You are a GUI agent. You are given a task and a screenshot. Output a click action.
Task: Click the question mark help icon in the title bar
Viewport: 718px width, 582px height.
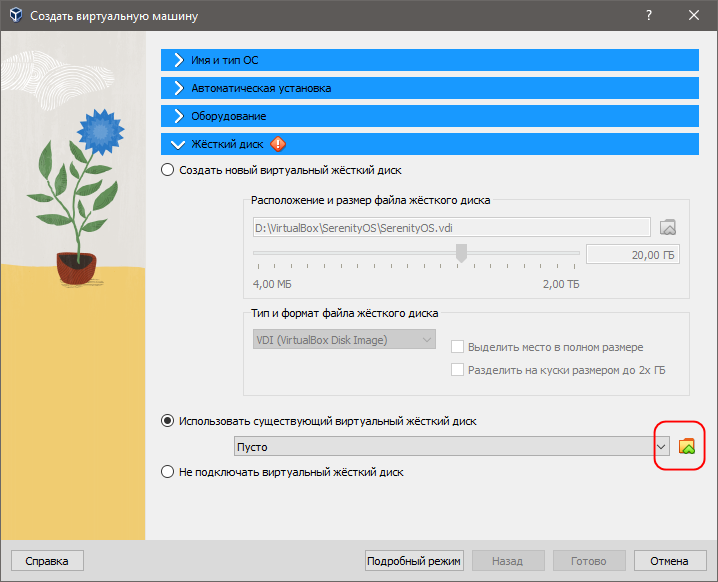(x=649, y=16)
